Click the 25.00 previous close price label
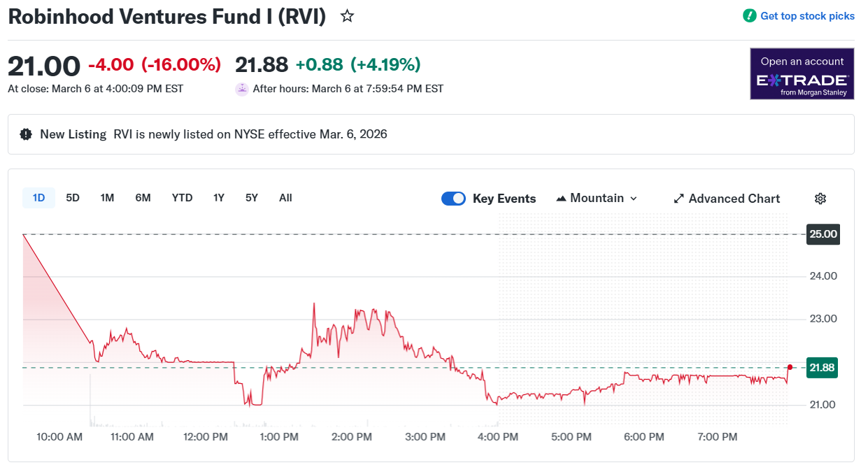 coord(823,234)
